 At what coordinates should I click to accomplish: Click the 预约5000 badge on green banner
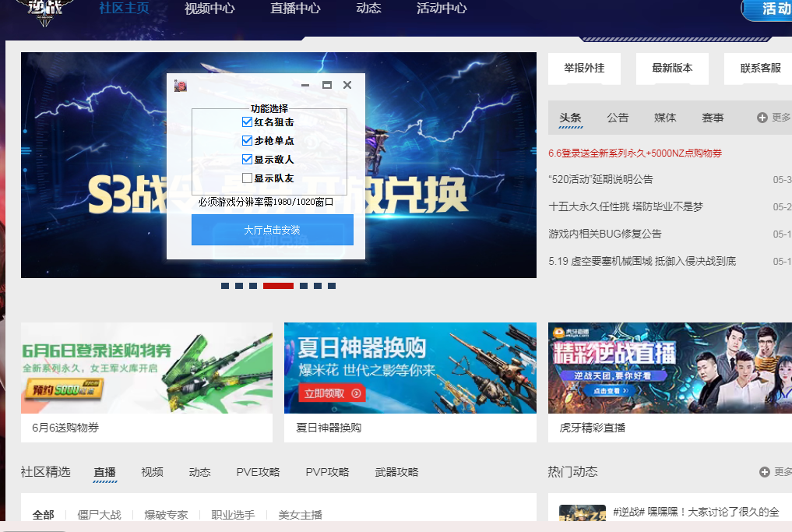64,389
